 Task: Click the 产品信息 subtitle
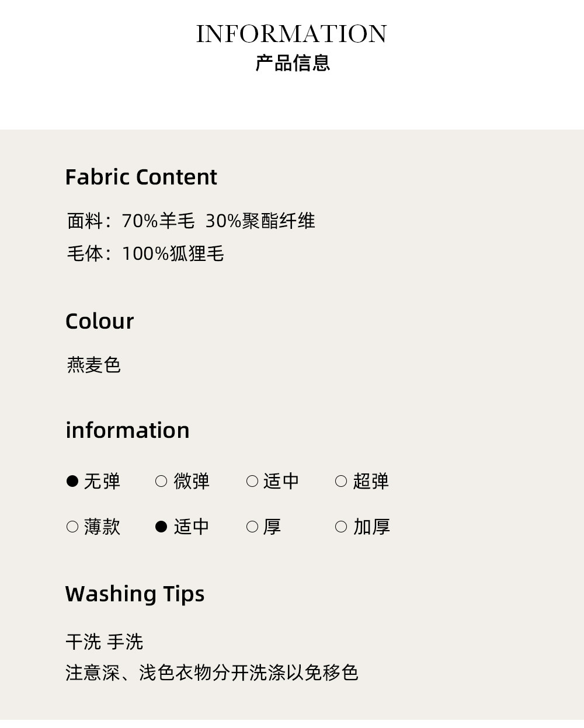(293, 63)
